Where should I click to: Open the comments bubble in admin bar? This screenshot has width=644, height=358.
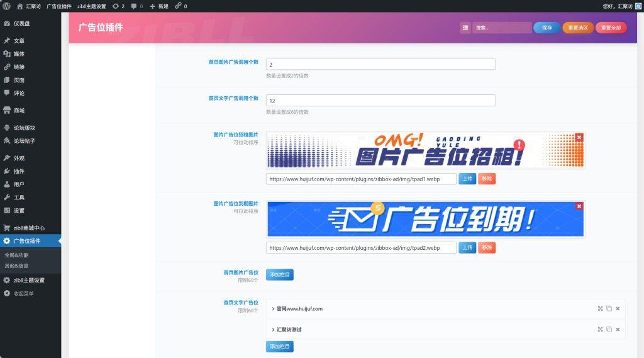[136, 6]
